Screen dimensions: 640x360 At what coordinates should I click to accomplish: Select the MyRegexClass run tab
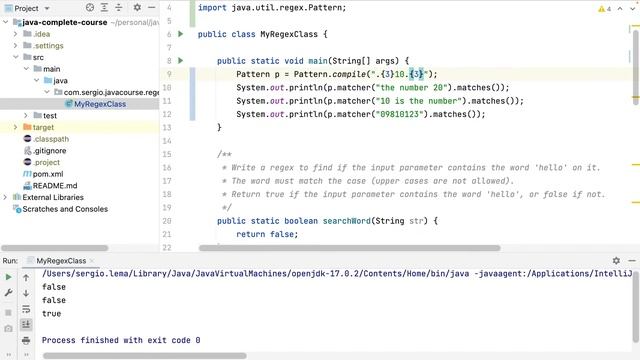(61, 261)
